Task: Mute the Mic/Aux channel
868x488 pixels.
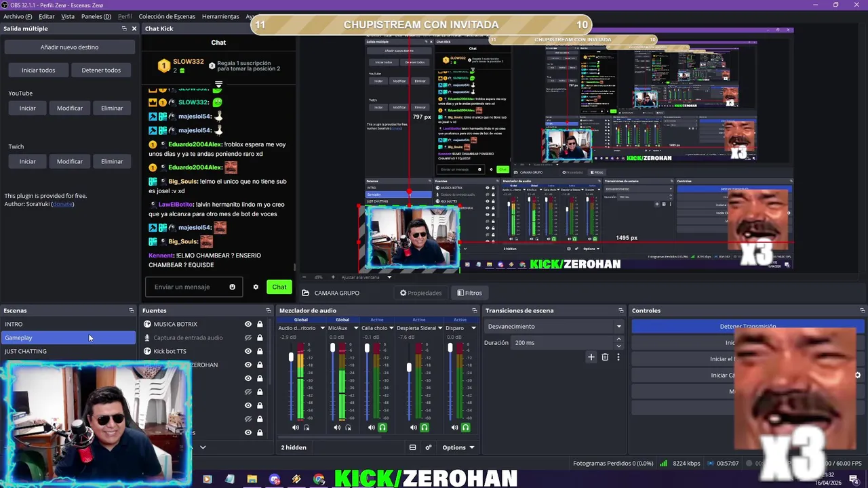Action: point(337,428)
